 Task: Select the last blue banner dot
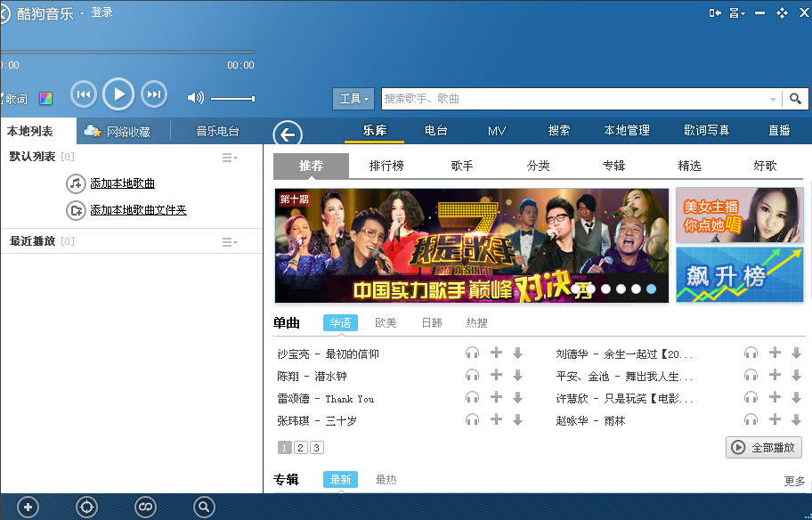[x=651, y=289]
